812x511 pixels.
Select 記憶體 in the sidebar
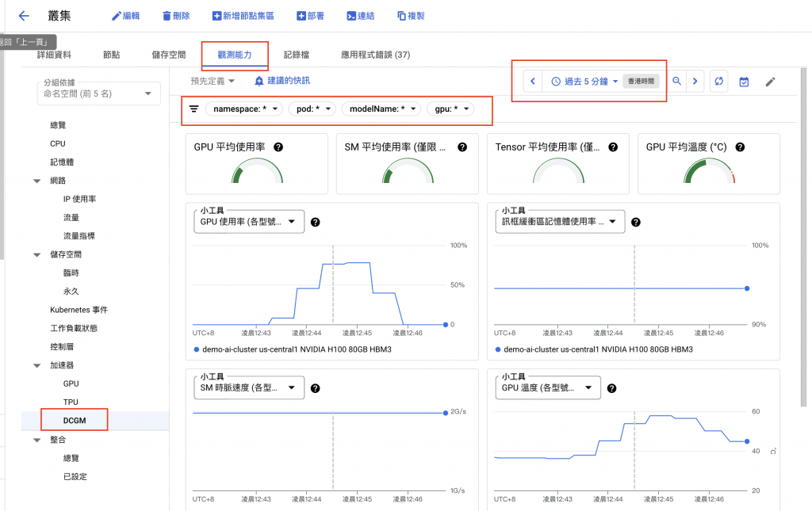click(x=62, y=162)
